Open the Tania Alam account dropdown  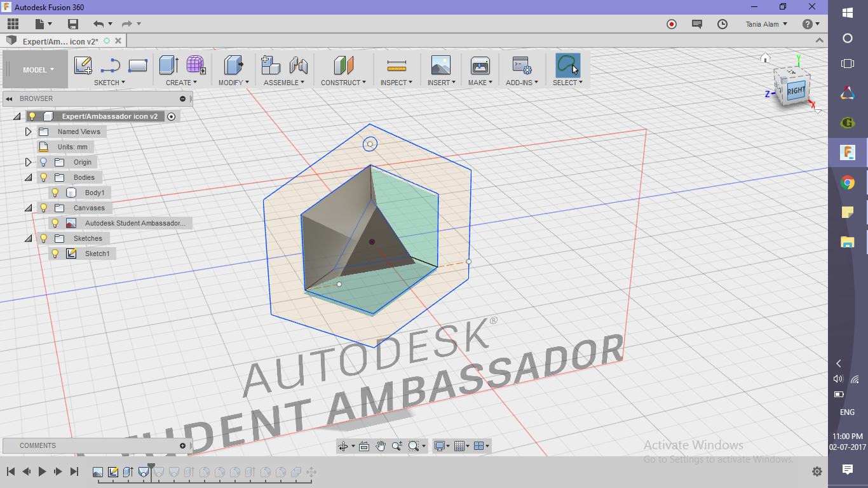tap(766, 24)
